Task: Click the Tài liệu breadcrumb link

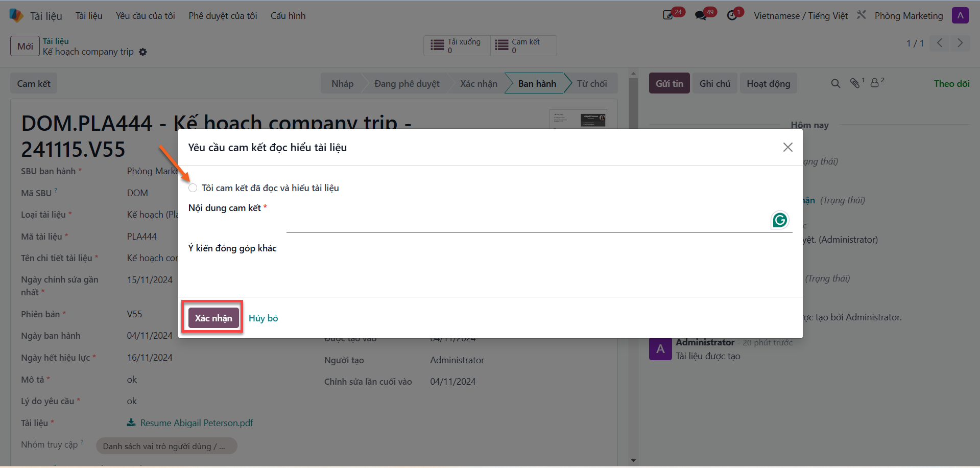Action: 56,41
